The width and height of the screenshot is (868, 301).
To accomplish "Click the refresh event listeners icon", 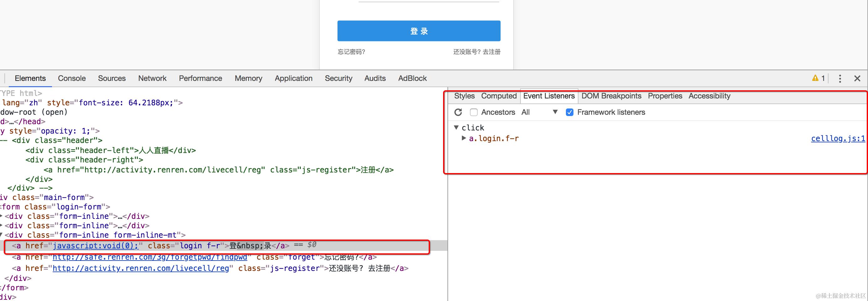I will pos(458,112).
